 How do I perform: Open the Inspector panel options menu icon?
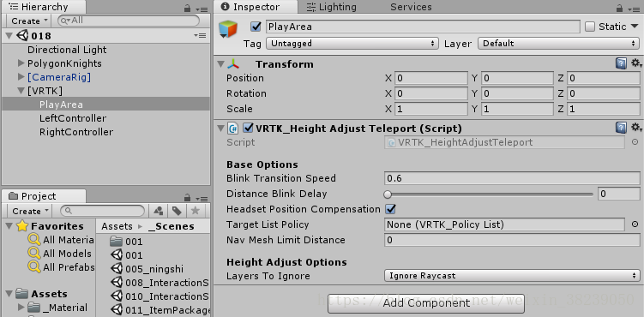(634, 9)
